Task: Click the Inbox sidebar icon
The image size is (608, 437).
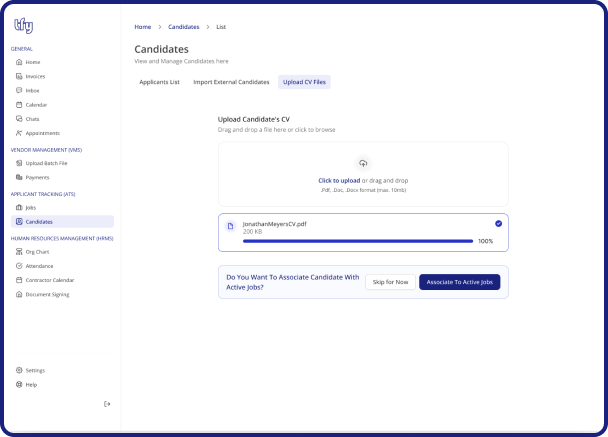Action: pos(19,90)
